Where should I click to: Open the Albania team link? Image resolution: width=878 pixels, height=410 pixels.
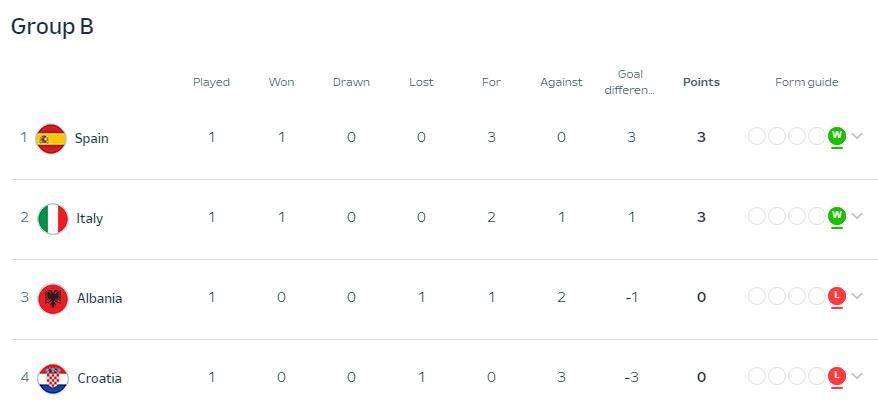(x=99, y=298)
